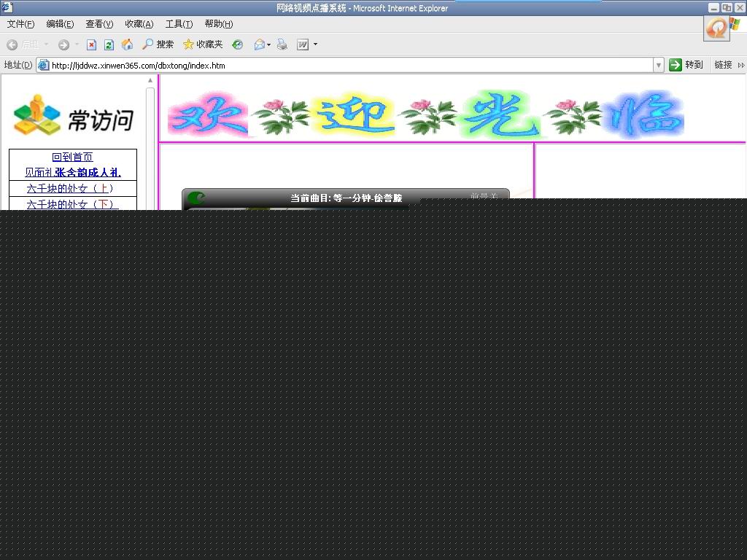The width and height of the screenshot is (747, 560).
Task: Click the Mail envelope icon
Action: tap(259, 44)
